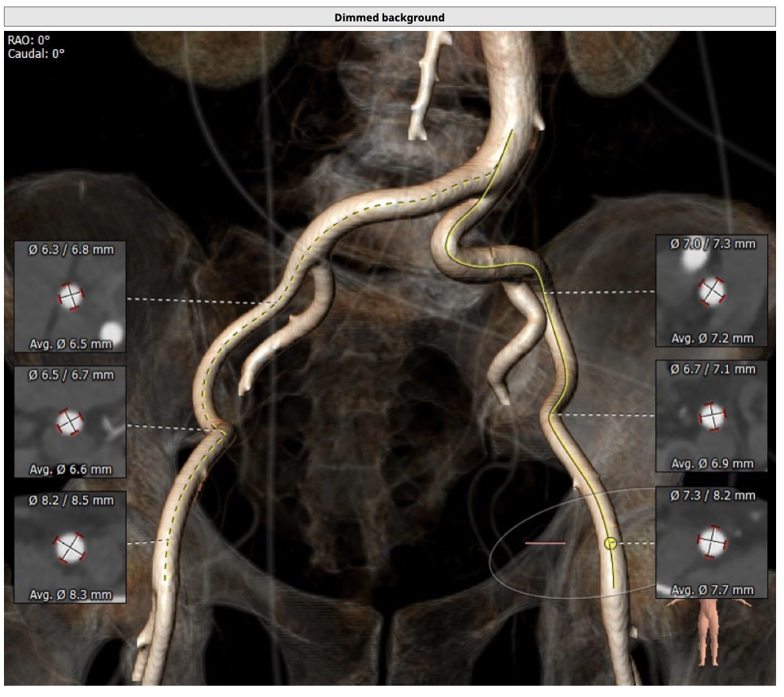
Task: Click the Dimmed background title bar
Action: tap(389, 17)
